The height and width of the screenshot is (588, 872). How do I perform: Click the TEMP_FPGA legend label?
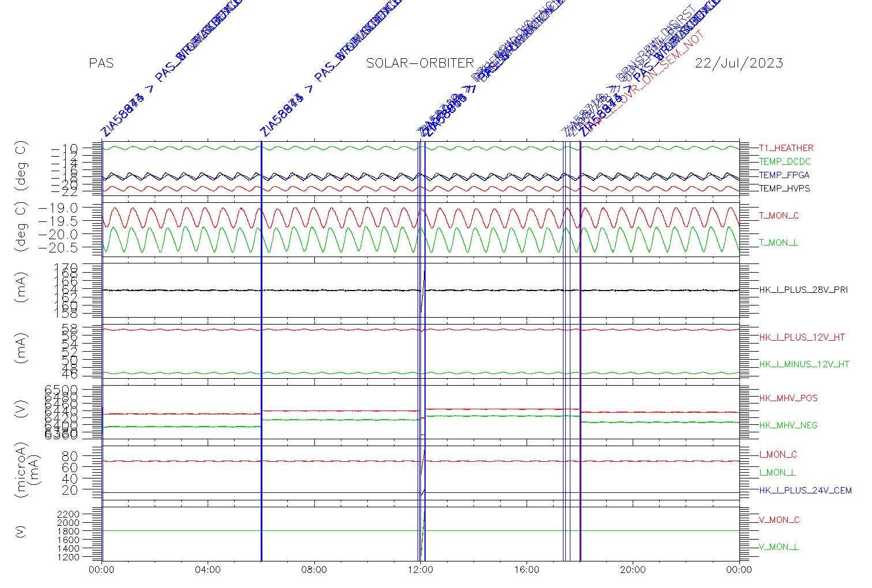[x=784, y=175]
